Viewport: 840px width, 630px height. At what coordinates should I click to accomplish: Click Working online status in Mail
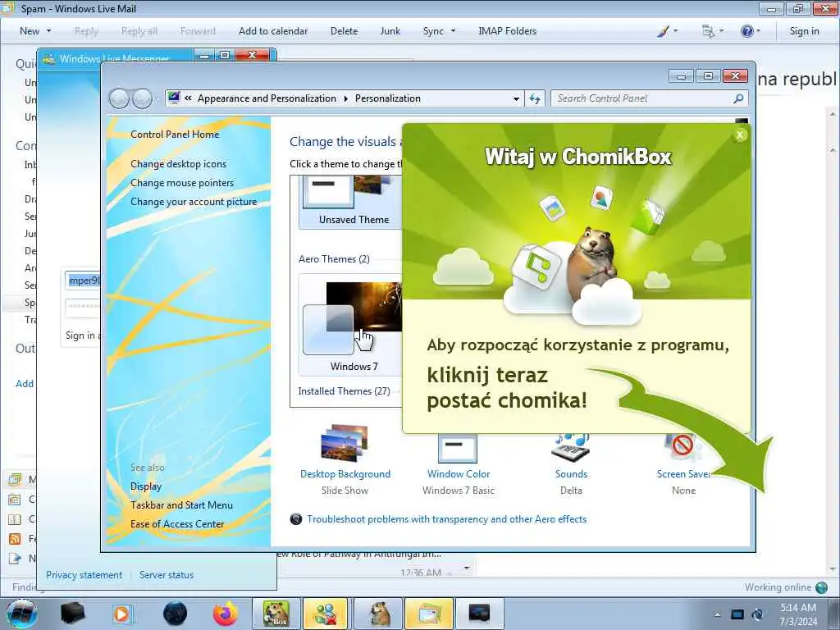click(x=778, y=587)
